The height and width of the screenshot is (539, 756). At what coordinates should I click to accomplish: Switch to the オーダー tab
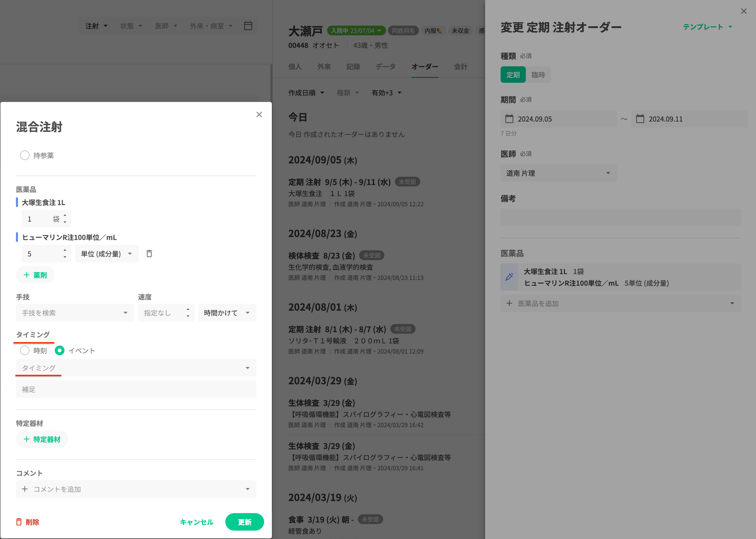click(425, 66)
